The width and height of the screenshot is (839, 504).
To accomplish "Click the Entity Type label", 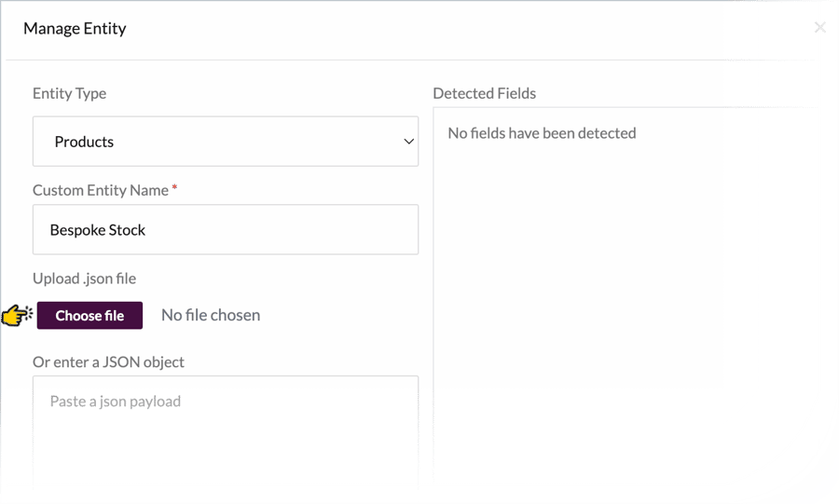I will click(70, 93).
